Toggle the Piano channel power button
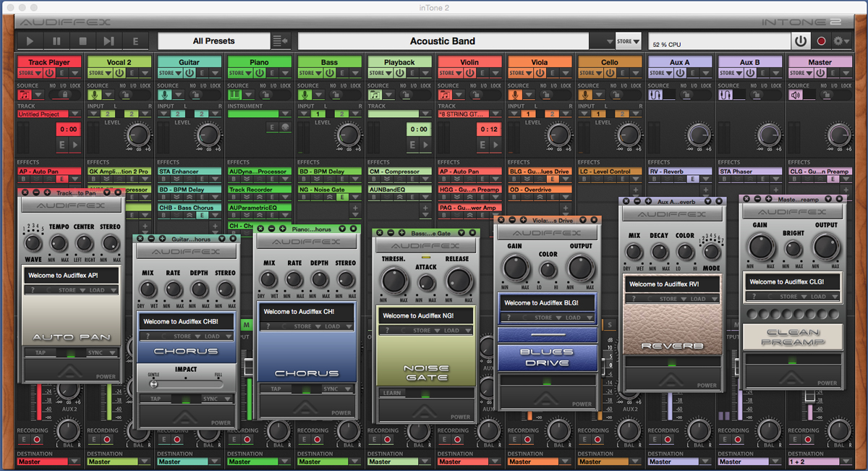 pyautogui.click(x=260, y=73)
